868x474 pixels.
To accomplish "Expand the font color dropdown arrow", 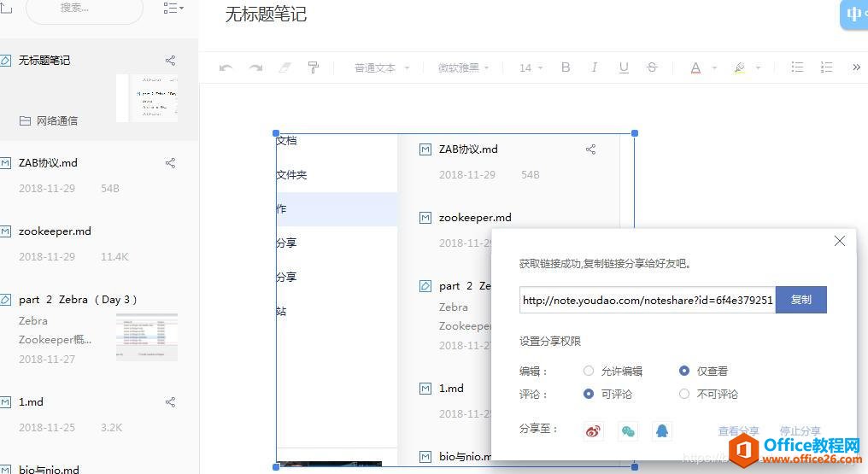I will pyautogui.click(x=714, y=68).
